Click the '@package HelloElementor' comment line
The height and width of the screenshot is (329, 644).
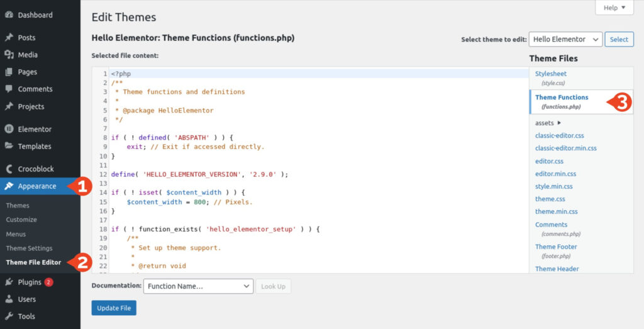(164, 111)
